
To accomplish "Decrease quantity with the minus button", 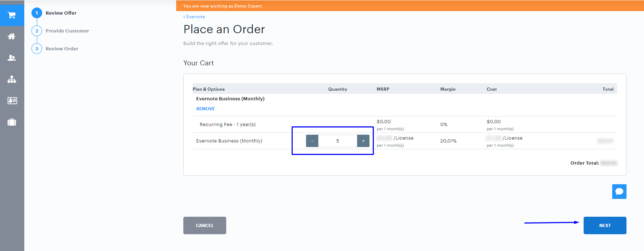I will click(312, 141).
